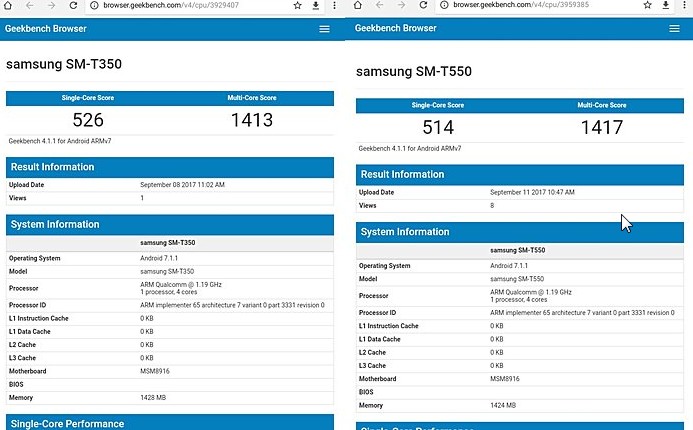Click memory value 1424 MB

(503, 405)
